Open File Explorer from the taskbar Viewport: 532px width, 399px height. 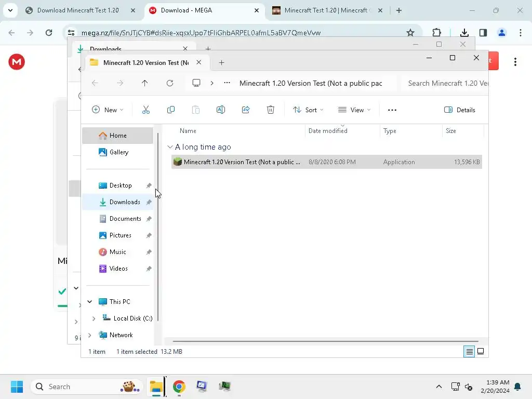(x=156, y=387)
